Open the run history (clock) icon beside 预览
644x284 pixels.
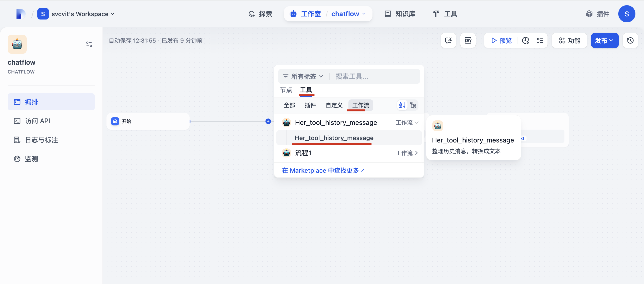click(526, 40)
